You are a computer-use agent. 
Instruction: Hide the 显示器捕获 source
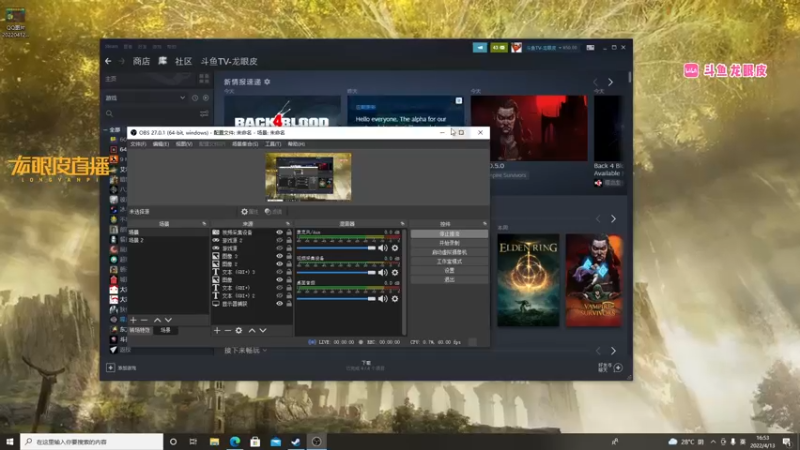click(279, 304)
